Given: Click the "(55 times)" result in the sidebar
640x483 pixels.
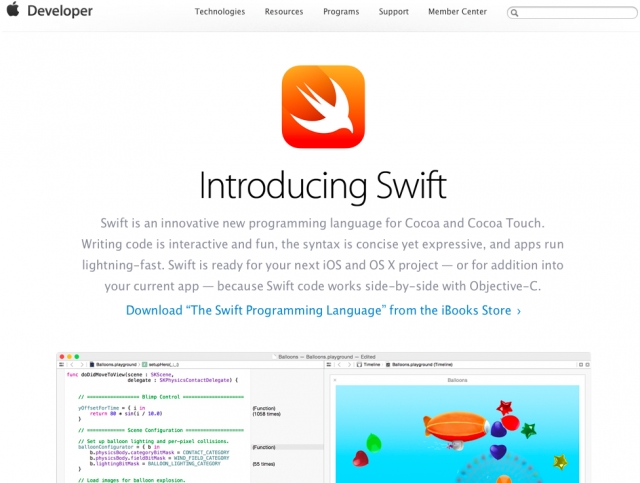Looking at the screenshot, I should point(264,464).
